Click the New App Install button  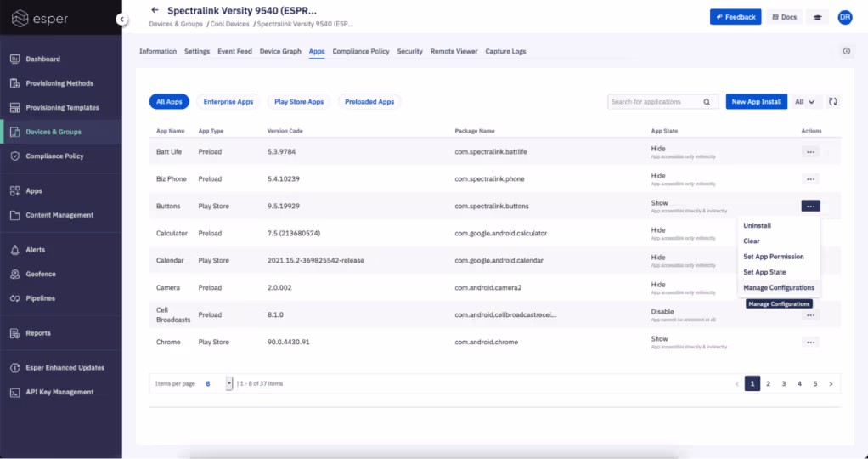pyautogui.click(x=756, y=101)
